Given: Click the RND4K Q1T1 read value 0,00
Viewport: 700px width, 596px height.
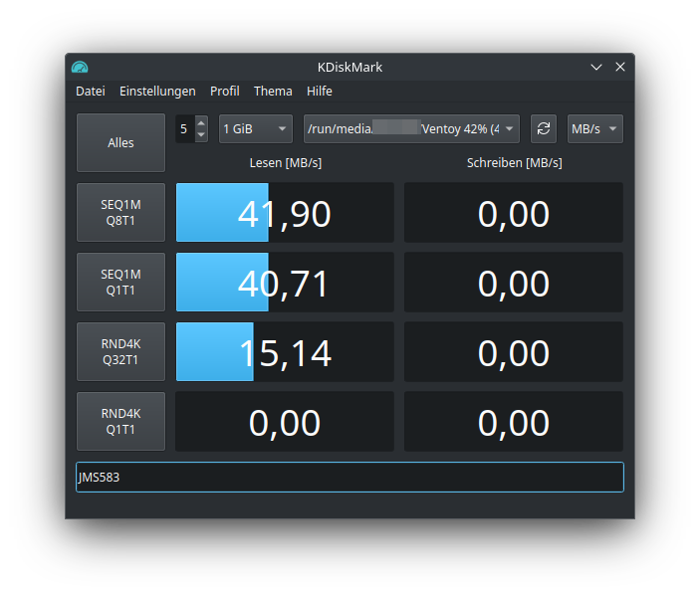Looking at the screenshot, I should 285,421.
